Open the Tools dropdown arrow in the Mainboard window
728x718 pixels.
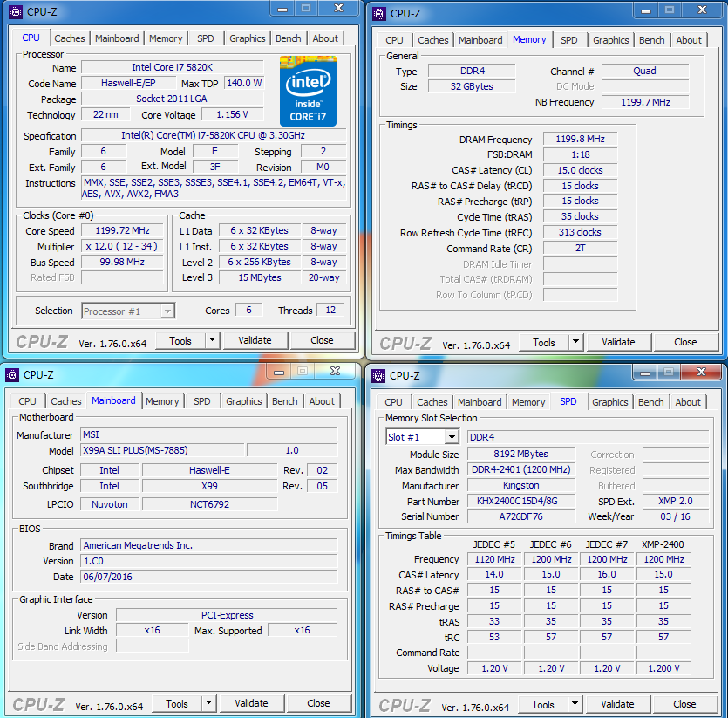(209, 703)
